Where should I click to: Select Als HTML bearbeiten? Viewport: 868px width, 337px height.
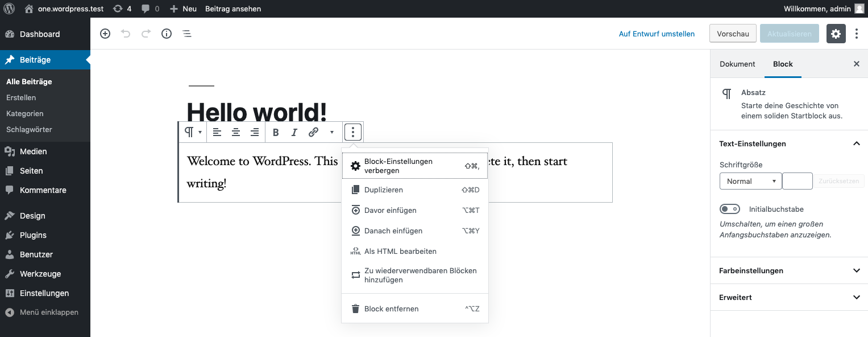click(x=415, y=251)
